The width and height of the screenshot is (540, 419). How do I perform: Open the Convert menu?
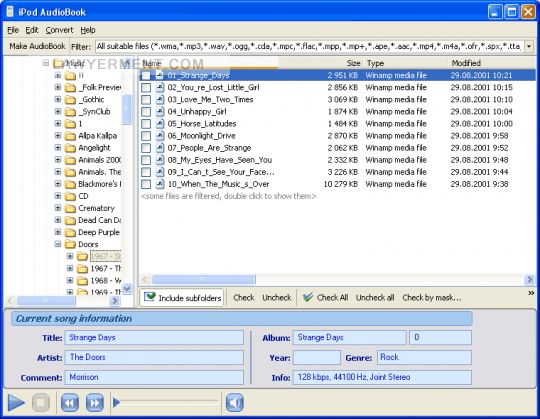click(x=59, y=30)
